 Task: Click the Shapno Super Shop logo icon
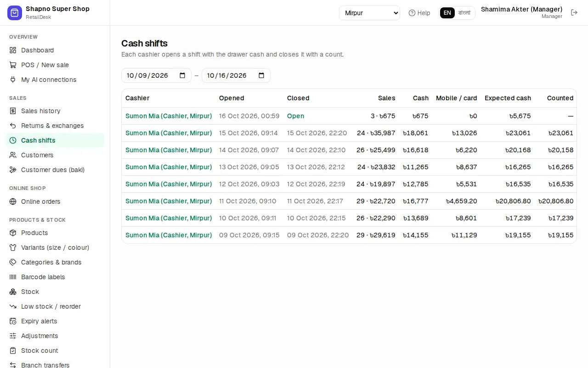(15, 13)
